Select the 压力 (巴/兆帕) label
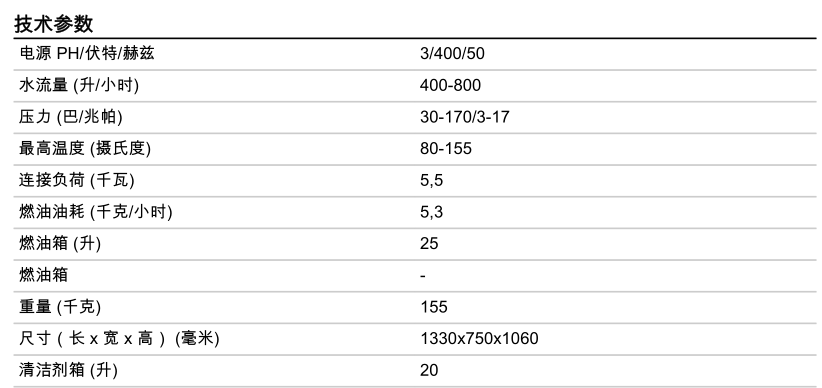The height and width of the screenshot is (388, 822). click(71, 116)
